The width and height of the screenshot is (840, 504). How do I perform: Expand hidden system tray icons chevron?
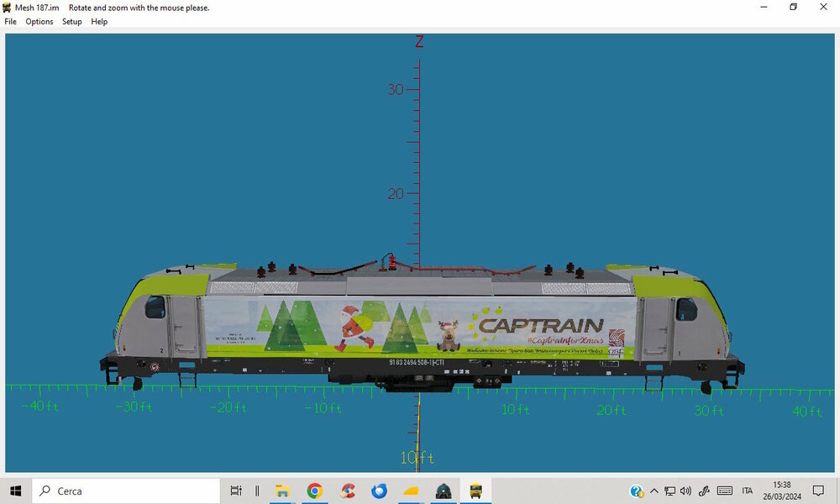654,491
